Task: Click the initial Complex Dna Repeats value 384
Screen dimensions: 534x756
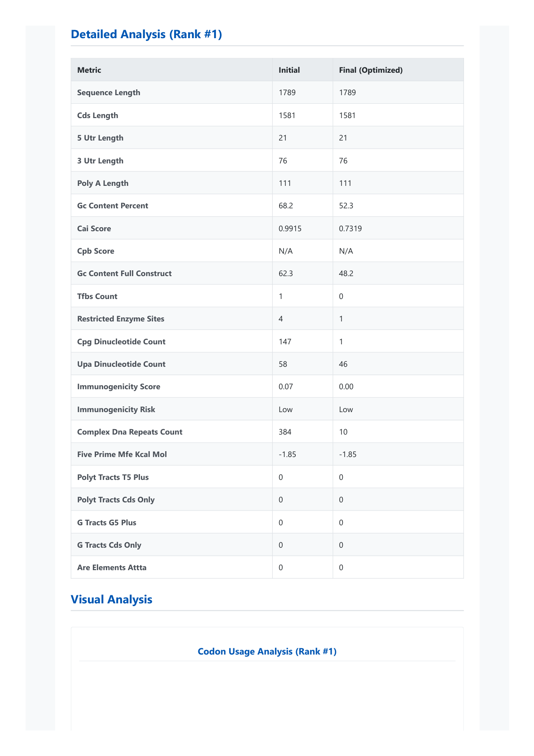Action: point(285,432)
